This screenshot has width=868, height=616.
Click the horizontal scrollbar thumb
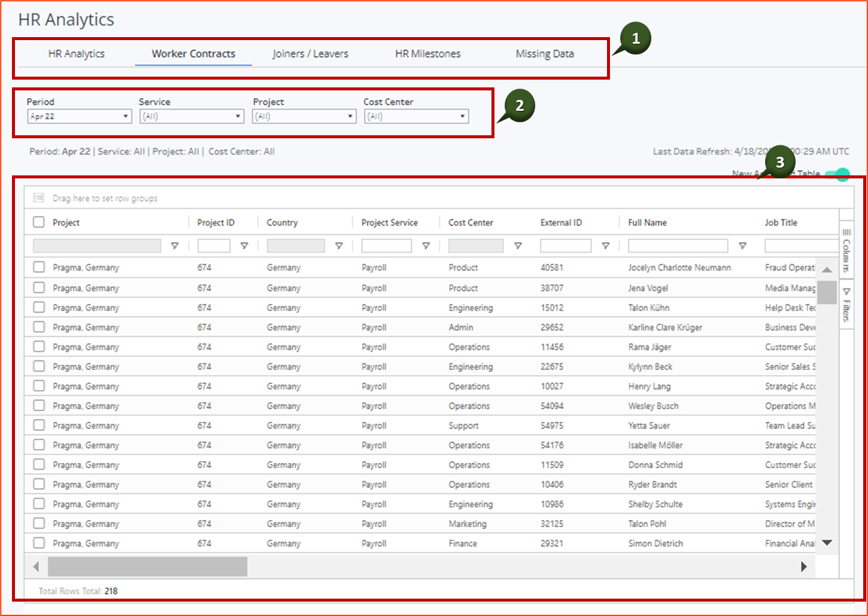coord(147,566)
